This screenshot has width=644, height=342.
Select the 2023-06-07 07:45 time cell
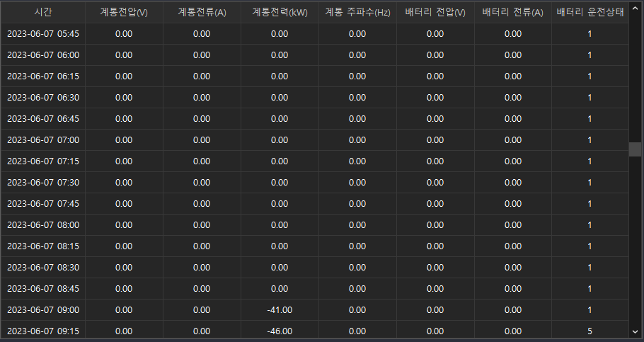tap(43, 204)
